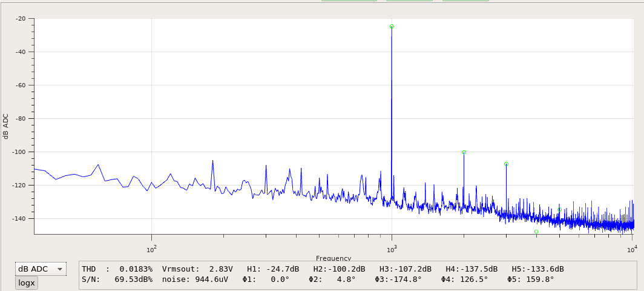
Task: Click the -80 tick label on y-axis
Action: [21, 119]
